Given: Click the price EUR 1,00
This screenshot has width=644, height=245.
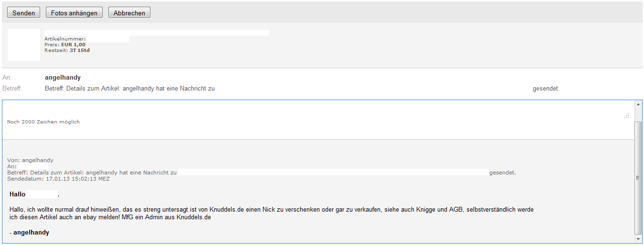Looking at the screenshot, I should pos(73,45).
